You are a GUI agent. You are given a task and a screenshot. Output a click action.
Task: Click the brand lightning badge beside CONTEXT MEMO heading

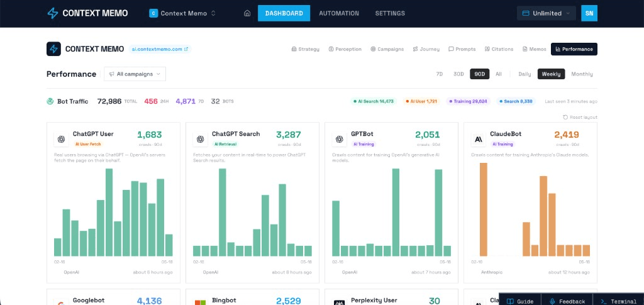pos(54,49)
